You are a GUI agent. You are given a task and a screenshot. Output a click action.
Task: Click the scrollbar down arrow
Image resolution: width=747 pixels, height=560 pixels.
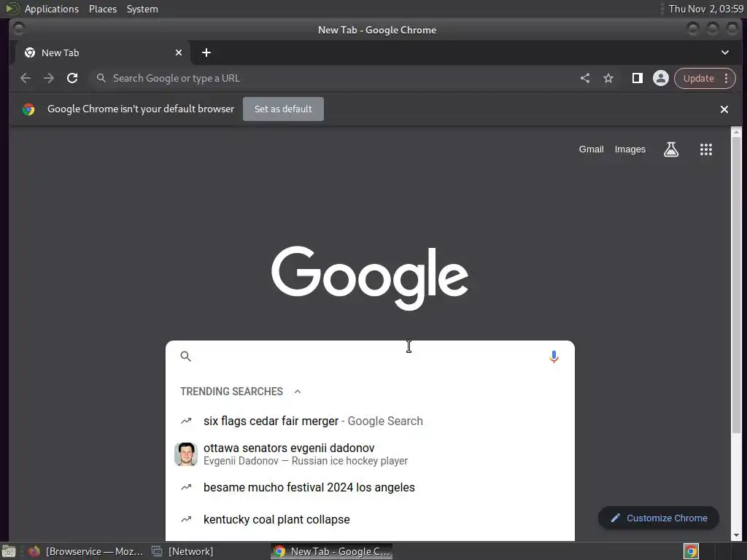[x=736, y=534]
